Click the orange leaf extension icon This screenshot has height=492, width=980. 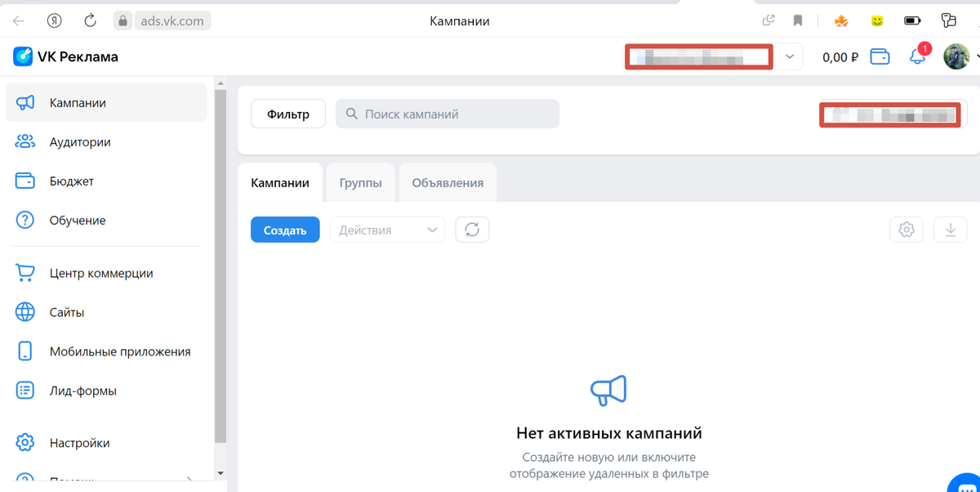pos(841,20)
